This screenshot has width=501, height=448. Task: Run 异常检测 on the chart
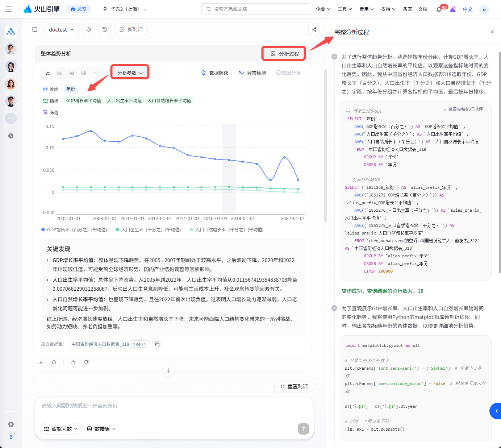pyautogui.click(x=252, y=73)
